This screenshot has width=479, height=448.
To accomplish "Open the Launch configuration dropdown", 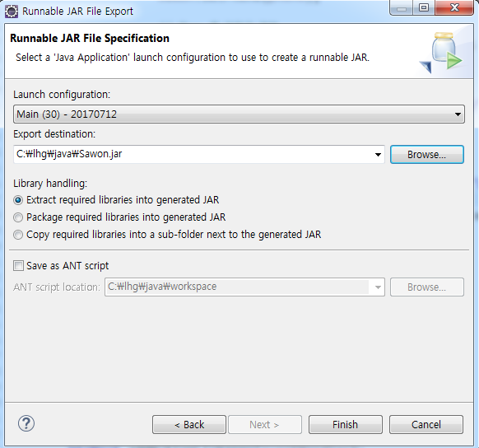I will (239, 114).
